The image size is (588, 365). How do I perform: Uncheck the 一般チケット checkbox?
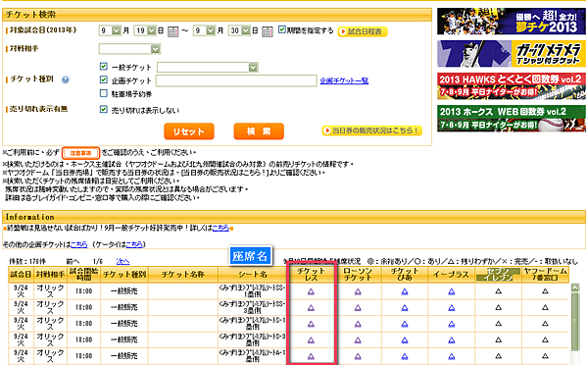[x=104, y=67]
